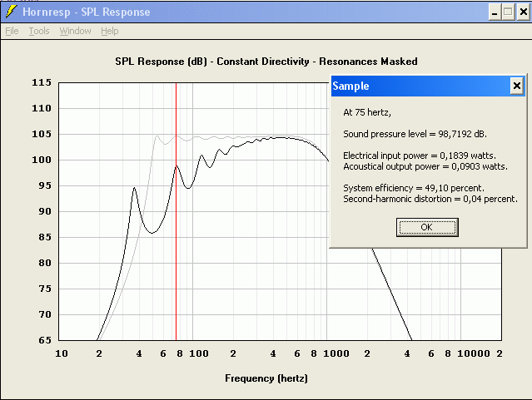Screen dimensions: 532x400
Task: Click 'Acoustical output power = 0,0903 watts.'
Action: click(425, 166)
